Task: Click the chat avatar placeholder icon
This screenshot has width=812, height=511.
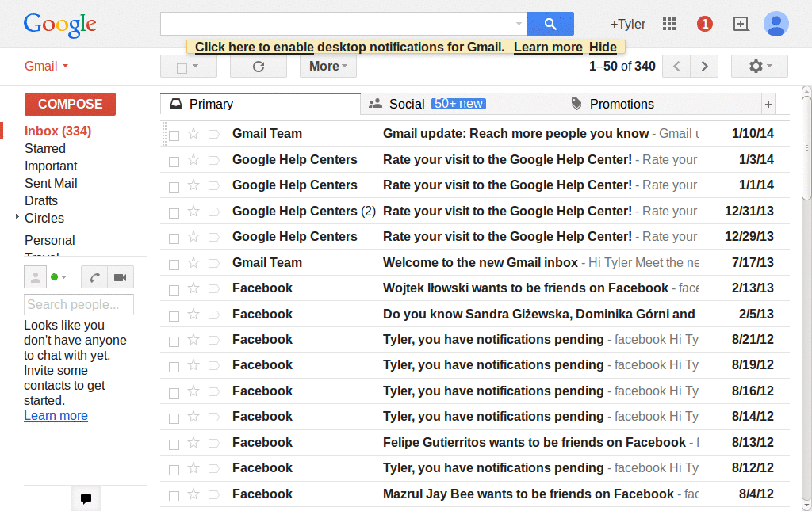Action: coord(35,277)
